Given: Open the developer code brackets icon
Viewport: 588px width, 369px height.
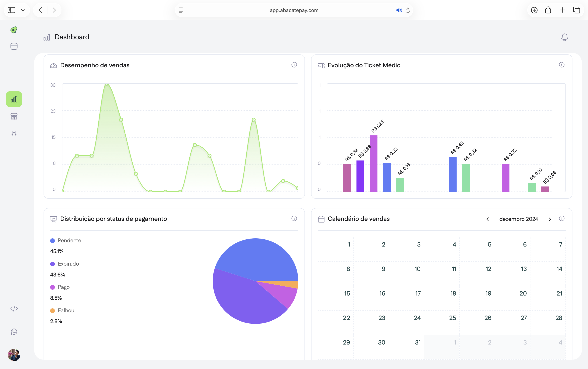Looking at the screenshot, I should click(14, 309).
